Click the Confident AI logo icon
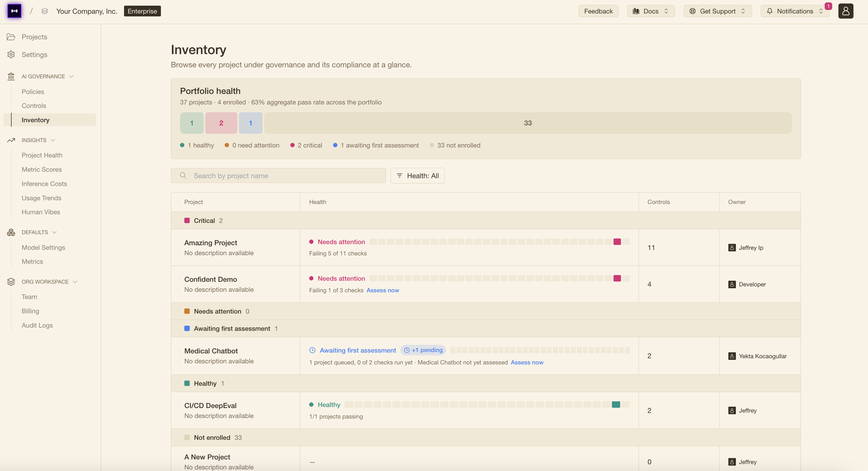 (14, 11)
